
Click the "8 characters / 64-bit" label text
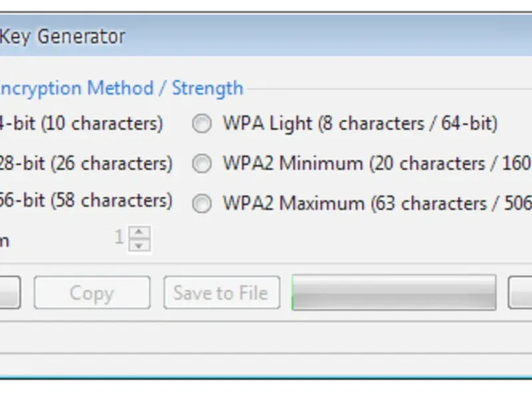tap(408, 123)
